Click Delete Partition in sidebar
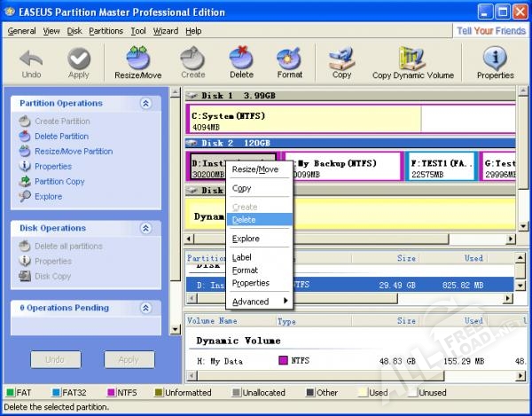 click(x=61, y=137)
